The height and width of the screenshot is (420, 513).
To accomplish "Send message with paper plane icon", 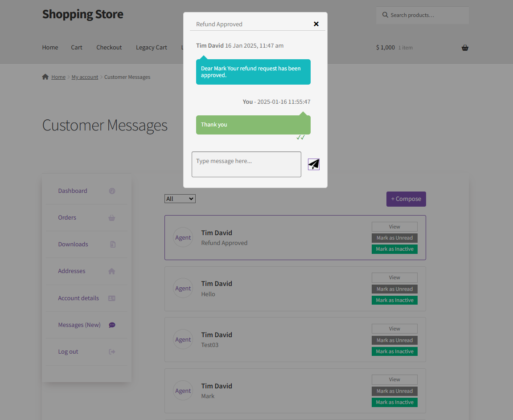I will (x=314, y=164).
